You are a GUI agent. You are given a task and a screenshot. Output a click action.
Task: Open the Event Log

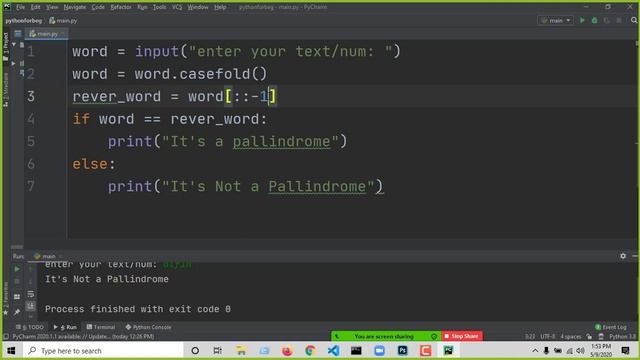pyautogui.click(x=610, y=327)
